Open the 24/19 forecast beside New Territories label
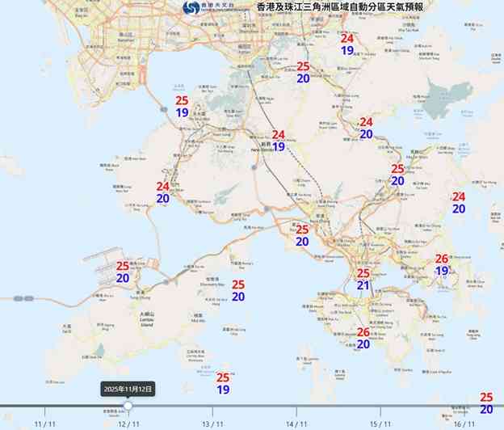Screen dimensions: 504x430 [x=279, y=141]
